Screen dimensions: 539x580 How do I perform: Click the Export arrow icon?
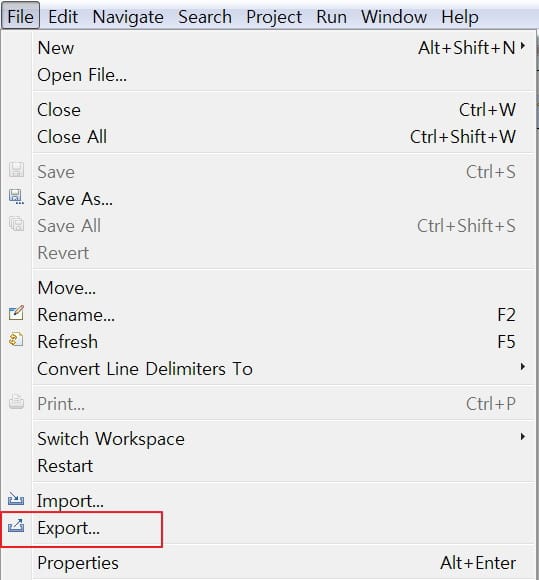pos(16,526)
